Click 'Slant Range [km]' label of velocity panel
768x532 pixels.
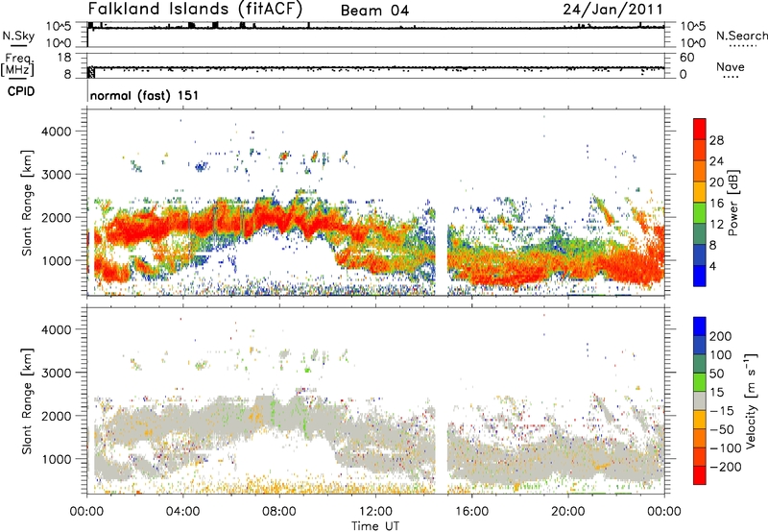(28, 401)
